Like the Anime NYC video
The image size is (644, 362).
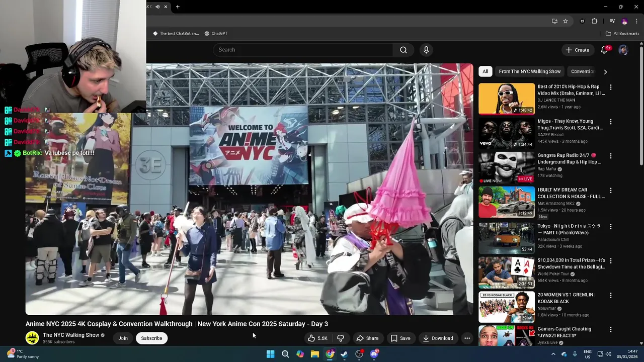[x=317, y=338]
